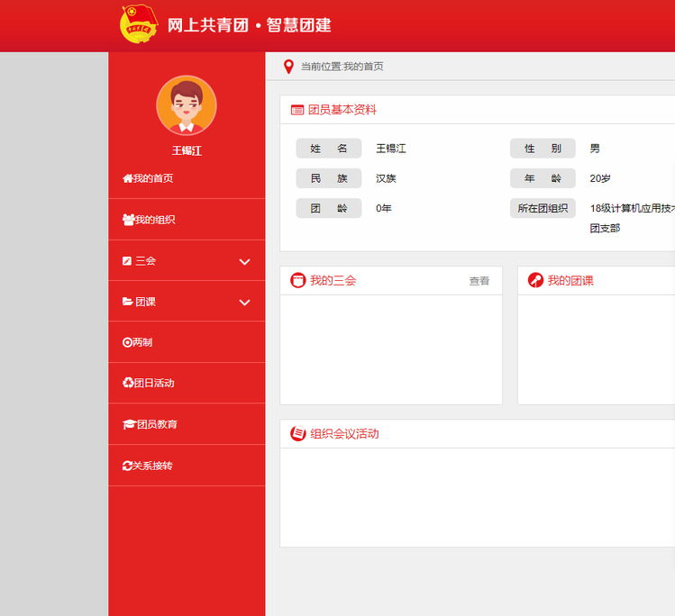Open 我的首页 in the sidebar
Screen dimensions: 675x616
[x=153, y=178]
